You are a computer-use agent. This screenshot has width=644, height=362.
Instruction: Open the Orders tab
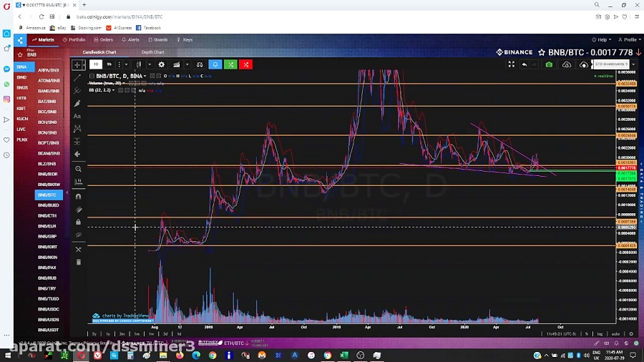point(104,40)
